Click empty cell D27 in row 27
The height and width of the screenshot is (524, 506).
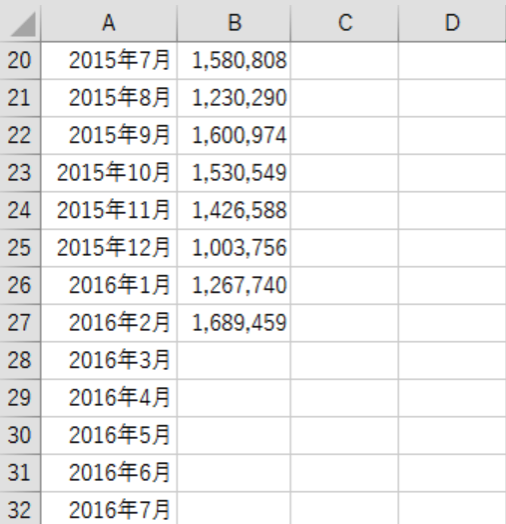[452, 322]
